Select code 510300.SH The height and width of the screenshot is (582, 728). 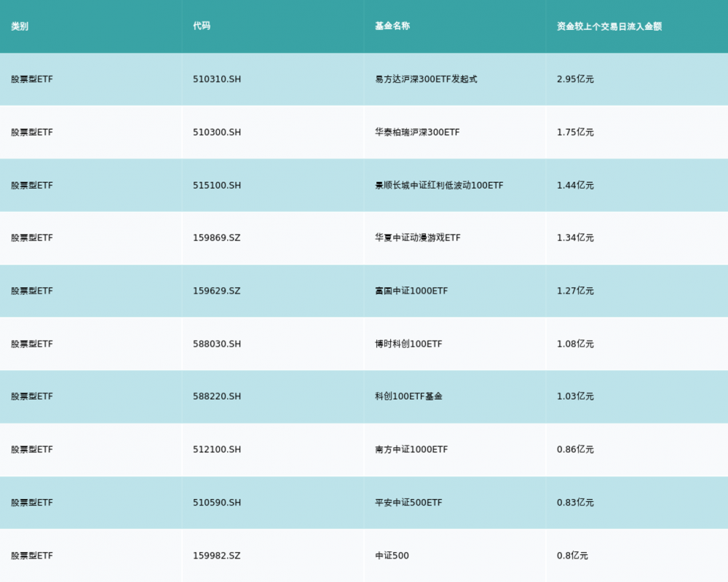217,132
